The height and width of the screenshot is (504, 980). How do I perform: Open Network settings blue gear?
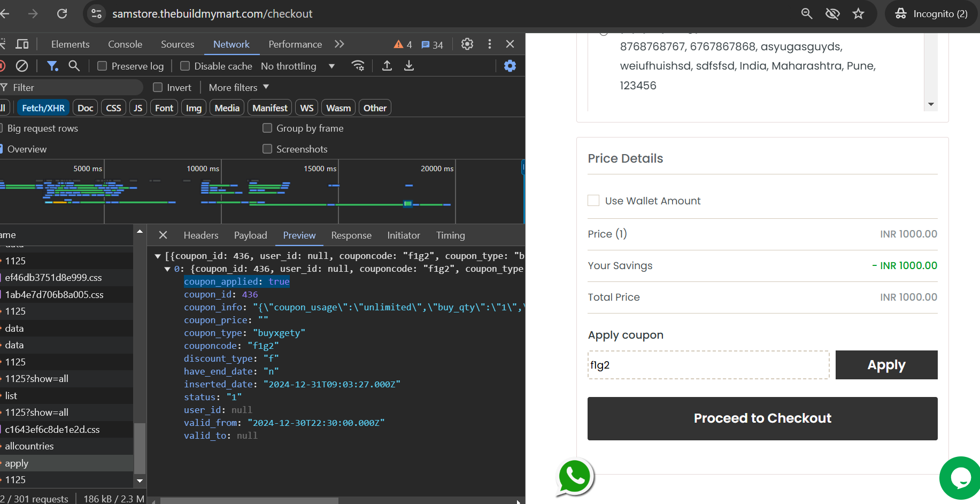(x=510, y=66)
